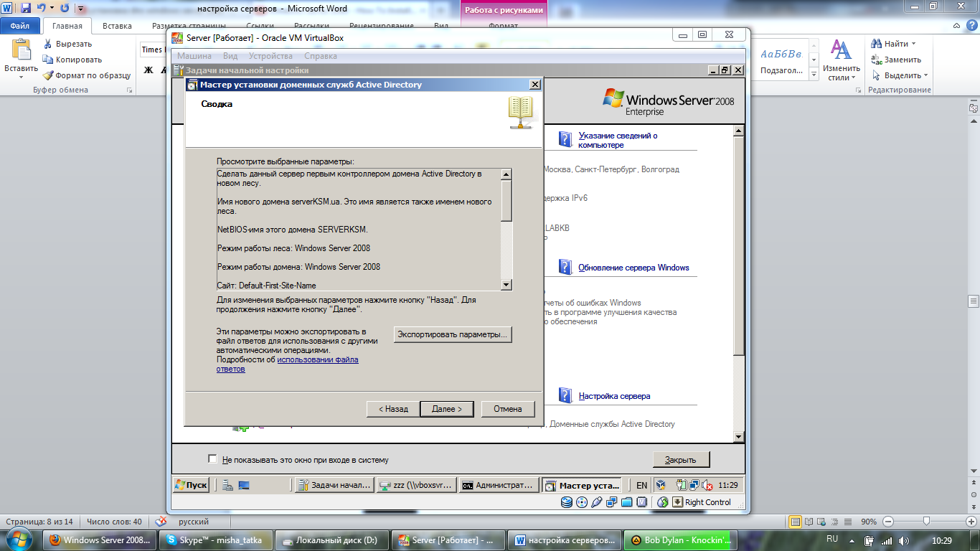
Task: Click the Undo arrow in Word's quick access toolbar
Action: pos(42,9)
